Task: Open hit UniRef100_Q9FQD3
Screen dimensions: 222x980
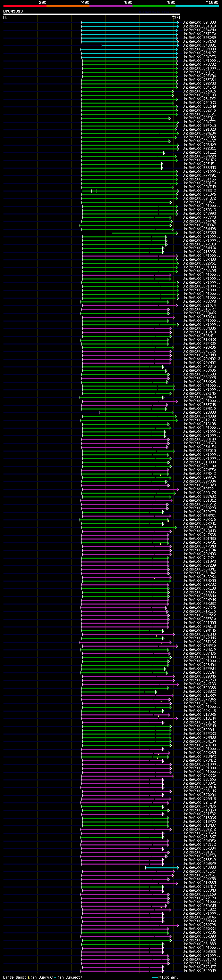Action: pos(199,23)
